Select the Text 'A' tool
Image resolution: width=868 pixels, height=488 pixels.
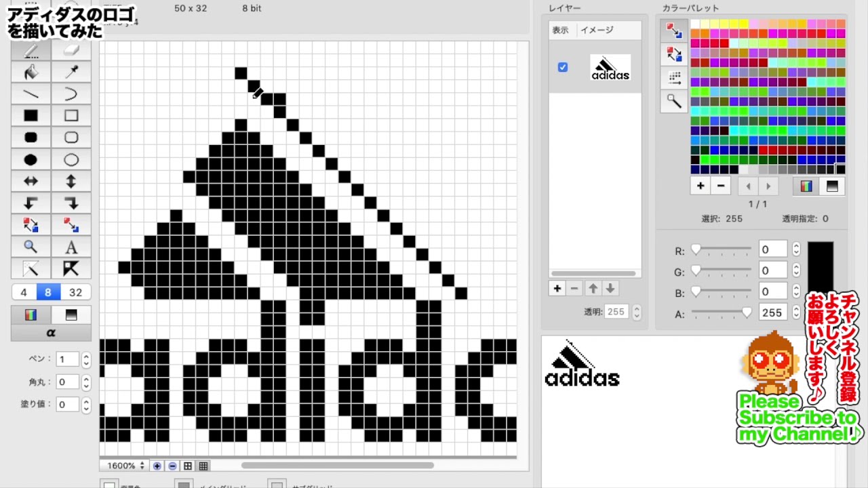(x=71, y=247)
